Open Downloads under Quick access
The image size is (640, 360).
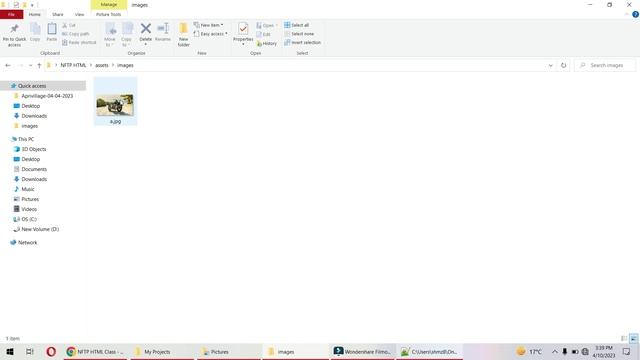click(34, 116)
